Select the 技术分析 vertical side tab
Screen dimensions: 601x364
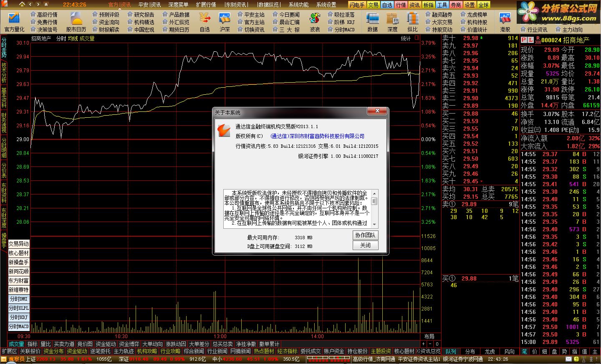[x=4, y=73]
